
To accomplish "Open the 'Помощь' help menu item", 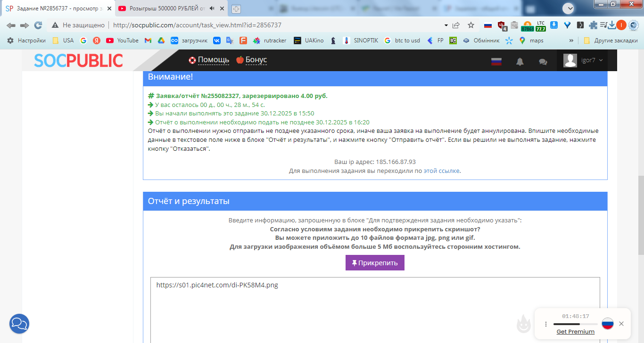I will tap(209, 60).
